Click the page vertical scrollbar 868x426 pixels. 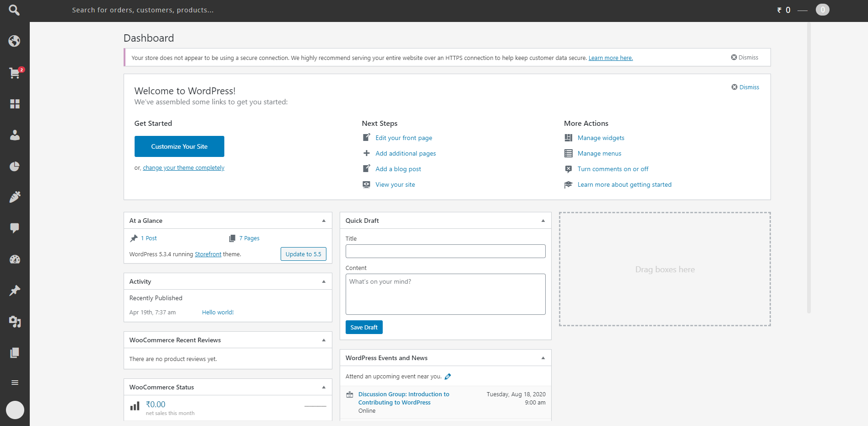point(809,167)
